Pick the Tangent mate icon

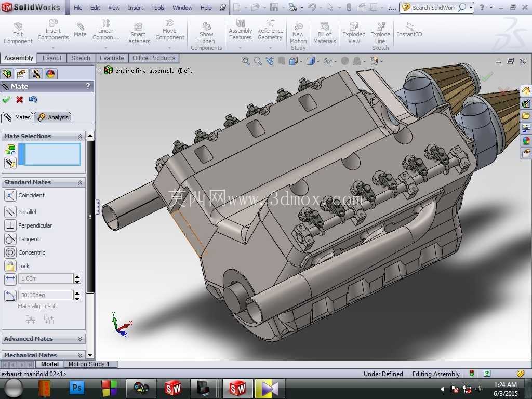pyautogui.click(x=10, y=239)
